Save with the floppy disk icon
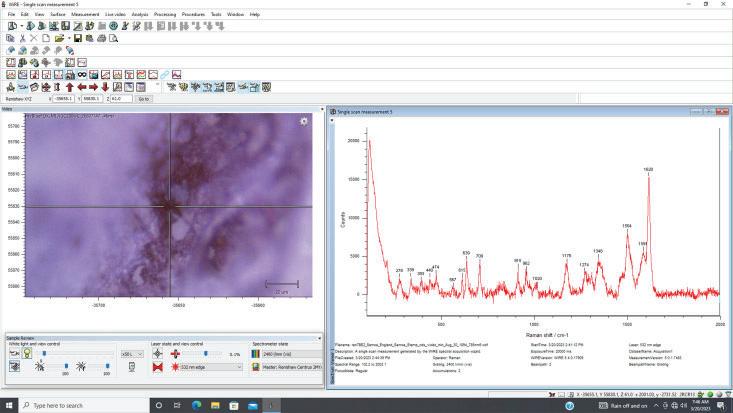 [78, 38]
